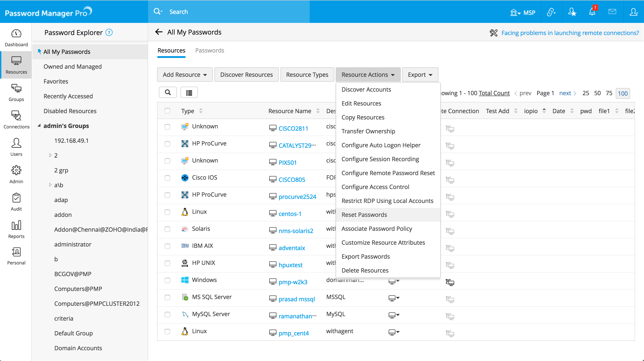
Task: Click the notifications bell icon
Action: click(592, 12)
